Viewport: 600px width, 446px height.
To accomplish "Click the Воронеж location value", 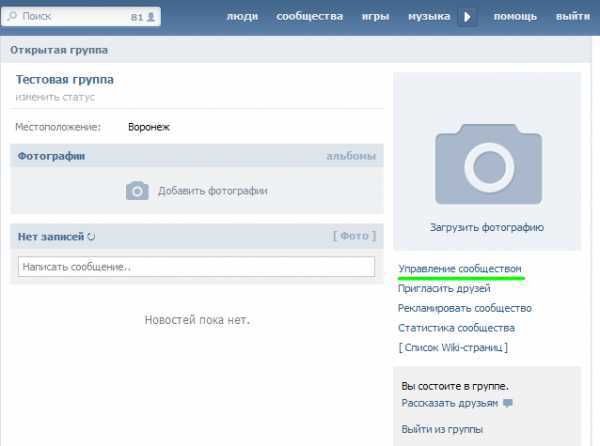I will (x=149, y=127).
